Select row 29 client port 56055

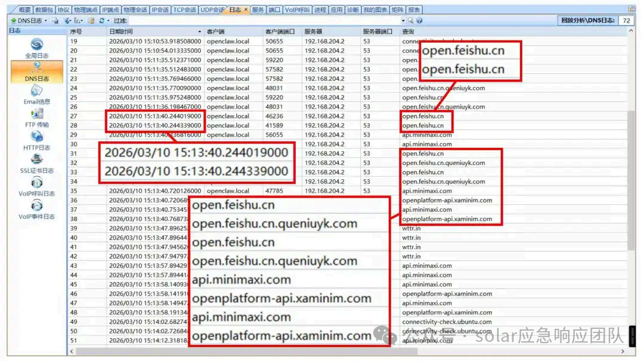click(274, 135)
